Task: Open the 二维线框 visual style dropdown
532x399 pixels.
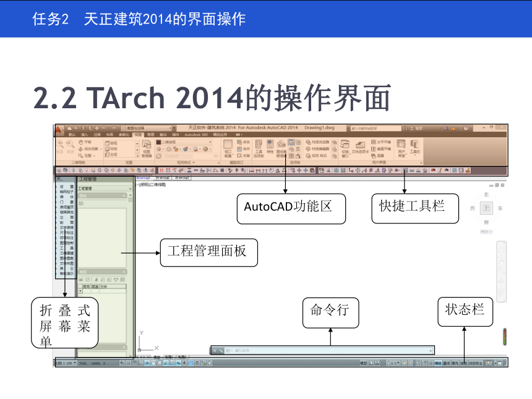Action: pos(184,142)
